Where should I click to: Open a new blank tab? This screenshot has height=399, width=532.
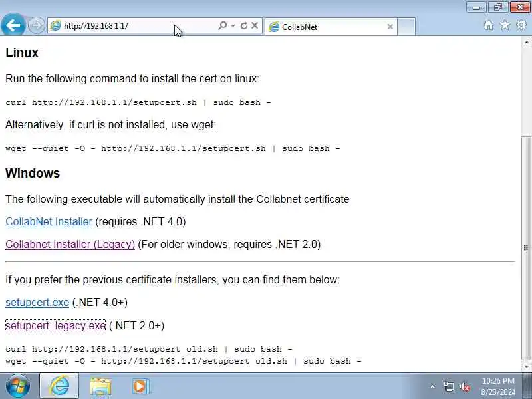coord(406,27)
